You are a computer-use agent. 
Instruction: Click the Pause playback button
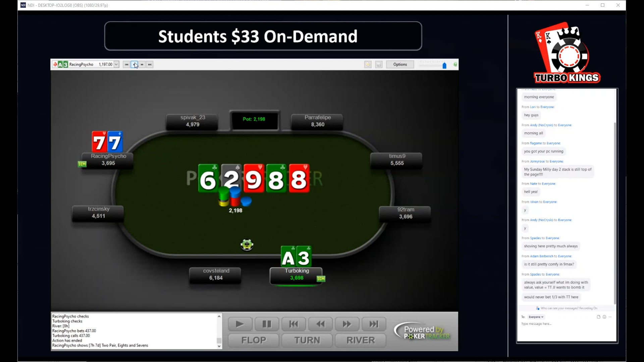[x=267, y=324]
